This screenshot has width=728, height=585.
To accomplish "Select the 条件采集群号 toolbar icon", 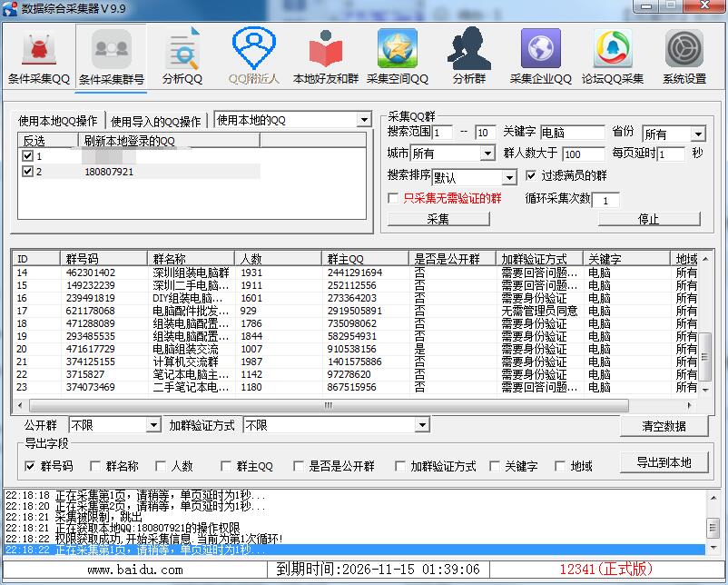I will [112, 57].
